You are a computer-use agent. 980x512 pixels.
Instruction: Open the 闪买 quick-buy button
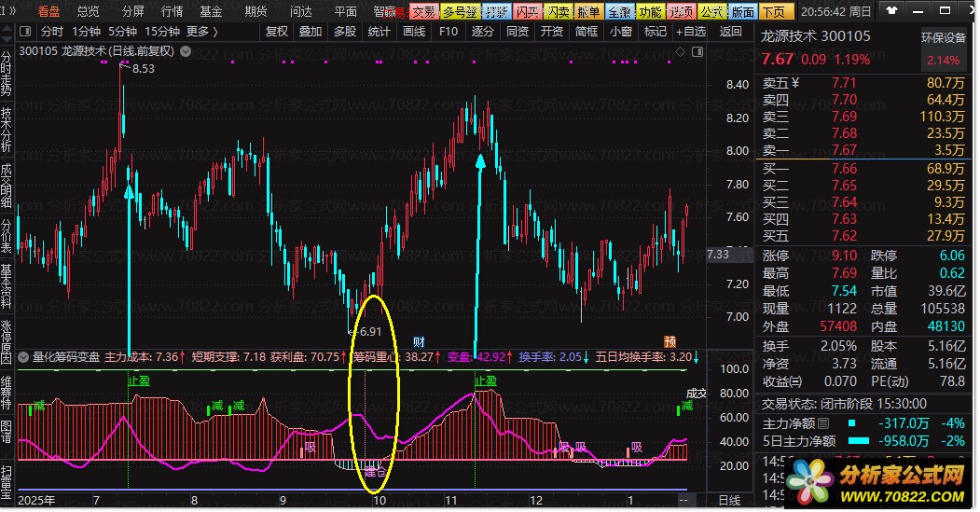[x=528, y=12]
